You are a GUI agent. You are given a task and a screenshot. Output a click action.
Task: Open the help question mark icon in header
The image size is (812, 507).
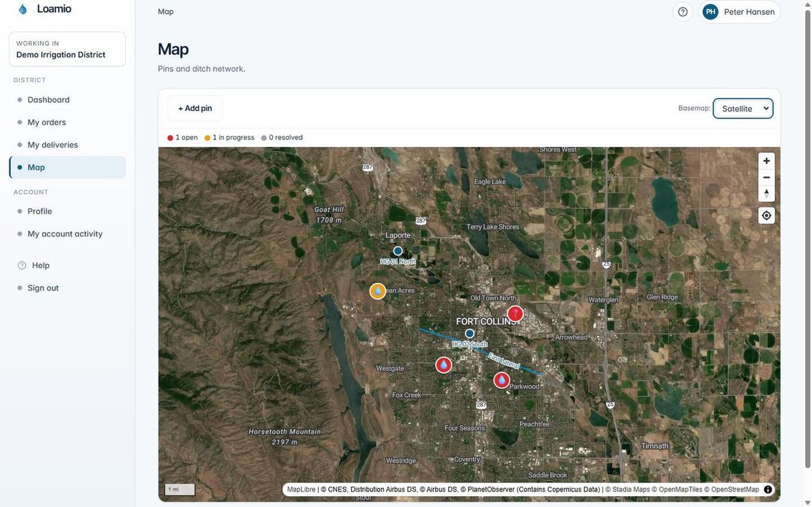(683, 12)
